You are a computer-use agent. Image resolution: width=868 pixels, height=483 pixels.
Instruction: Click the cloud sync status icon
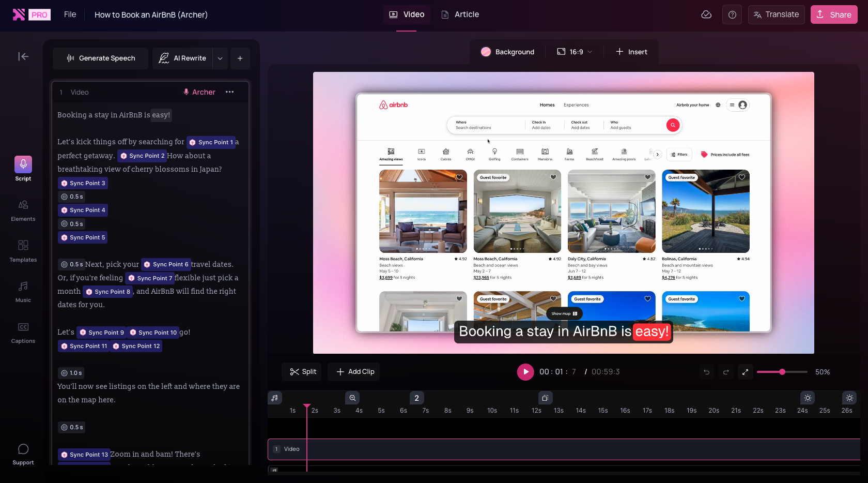pyautogui.click(x=706, y=14)
